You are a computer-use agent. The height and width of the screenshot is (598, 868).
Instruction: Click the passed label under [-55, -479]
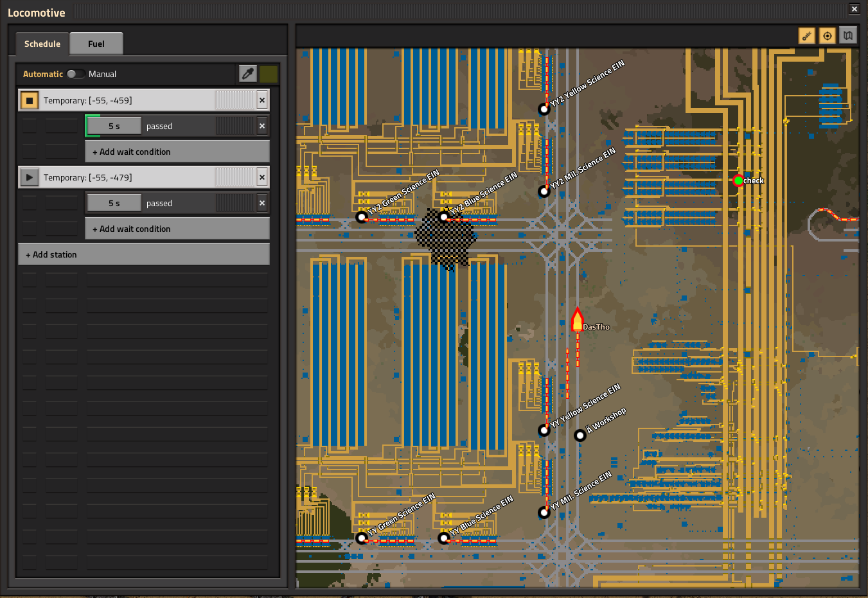(x=159, y=204)
